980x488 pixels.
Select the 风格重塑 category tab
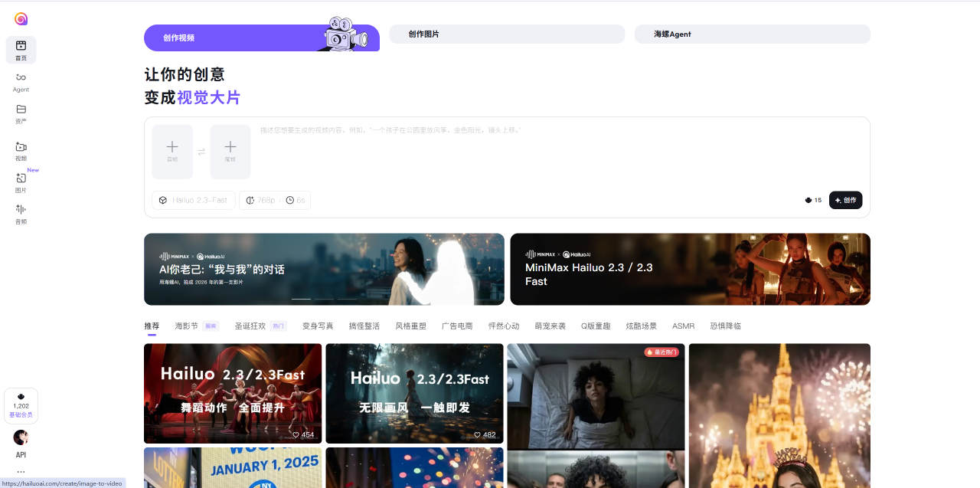coord(410,326)
